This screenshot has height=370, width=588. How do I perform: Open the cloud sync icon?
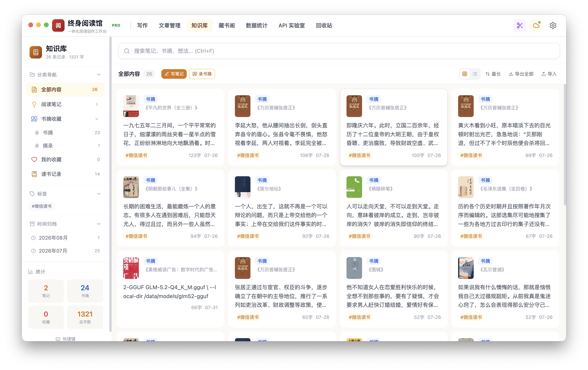click(x=536, y=25)
